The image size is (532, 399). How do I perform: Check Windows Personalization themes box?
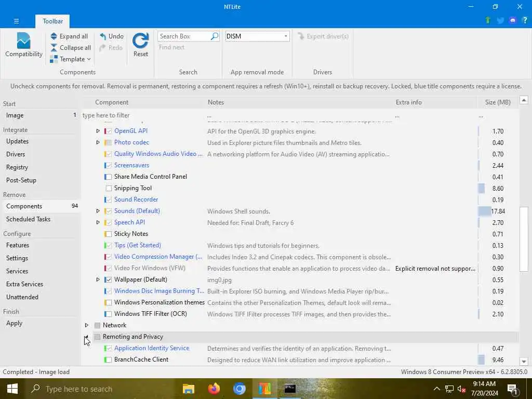tap(108, 302)
